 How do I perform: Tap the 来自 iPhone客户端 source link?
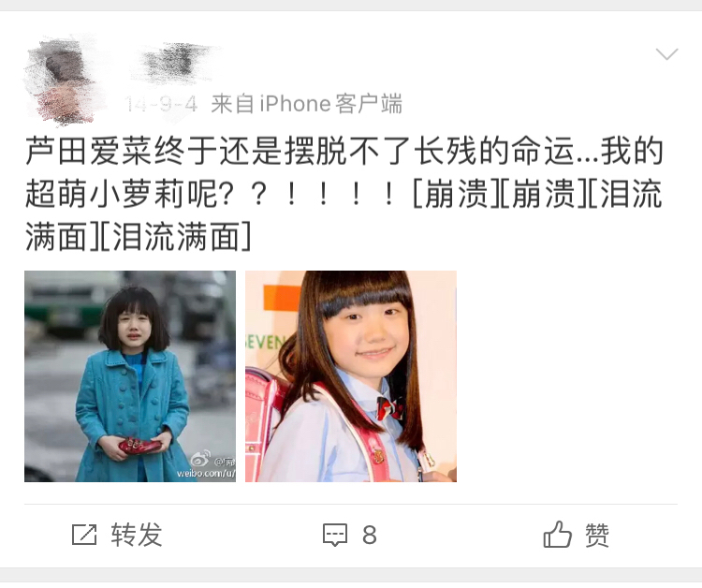[x=307, y=104]
